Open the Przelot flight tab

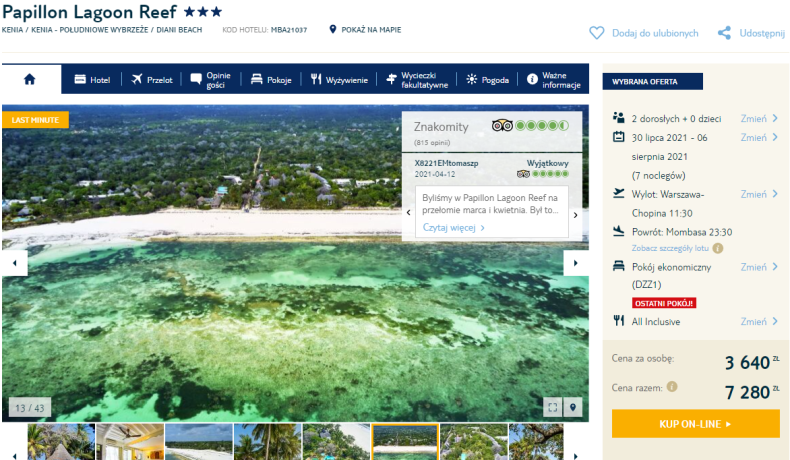pyautogui.click(x=152, y=80)
